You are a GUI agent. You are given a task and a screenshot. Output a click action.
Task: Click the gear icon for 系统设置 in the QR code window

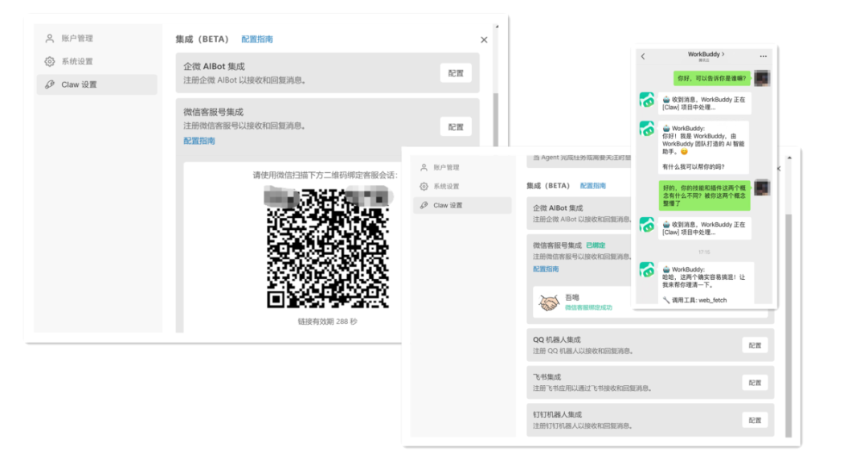click(50, 62)
